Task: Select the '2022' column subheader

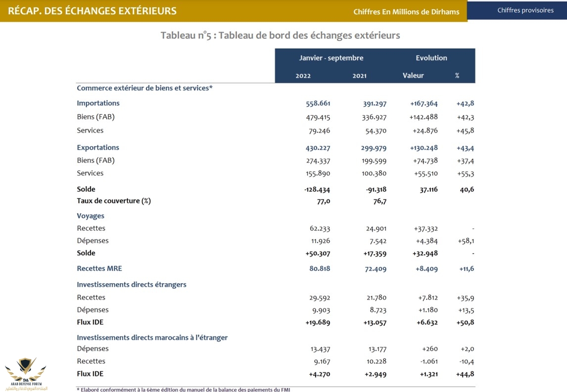Action: point(303,76)
